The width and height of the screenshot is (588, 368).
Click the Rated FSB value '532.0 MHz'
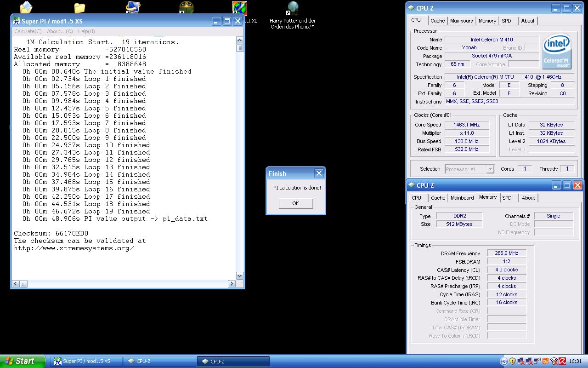466,149
